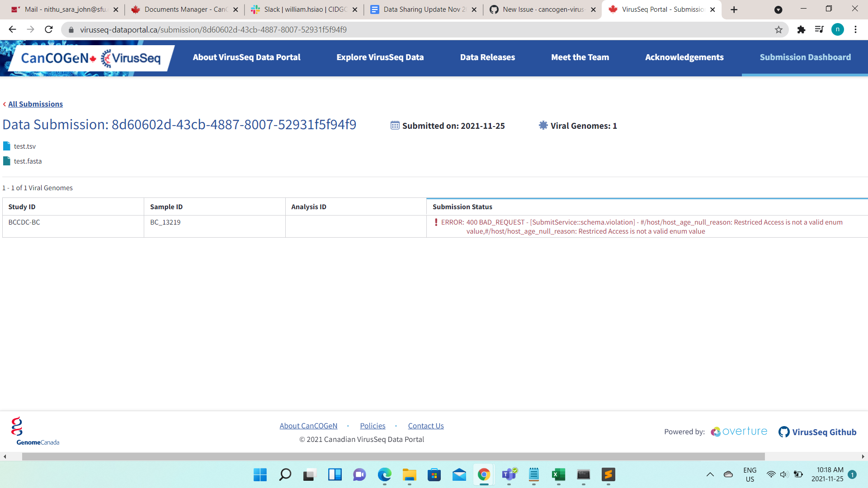Click the red dropdown circle beside the new tab button
This screenshot has width=868, height=488.
pos(778,9)
